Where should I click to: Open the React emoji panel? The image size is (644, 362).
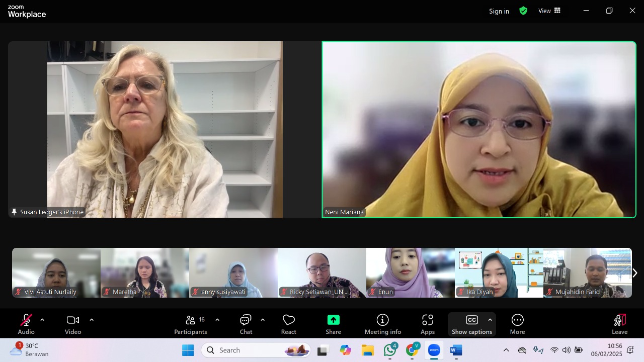288,324
